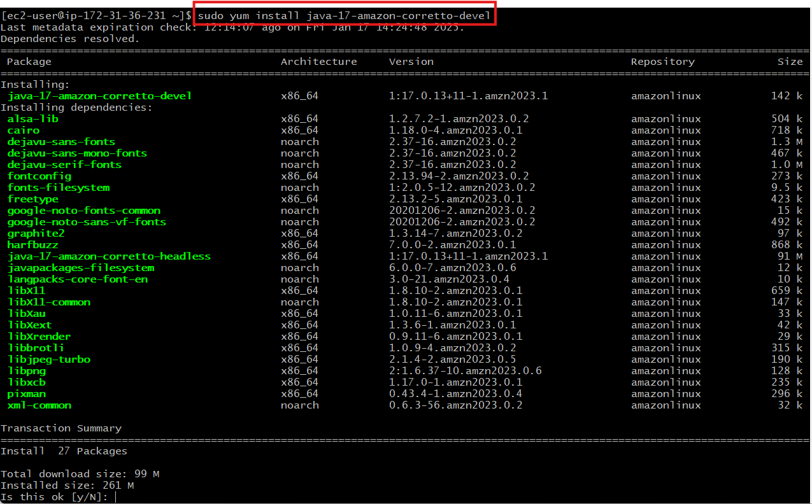Select the 'harfbuzz' package name
Image resolution: width=812 pixels, height=504 pixels.
(x=32, y=245)
